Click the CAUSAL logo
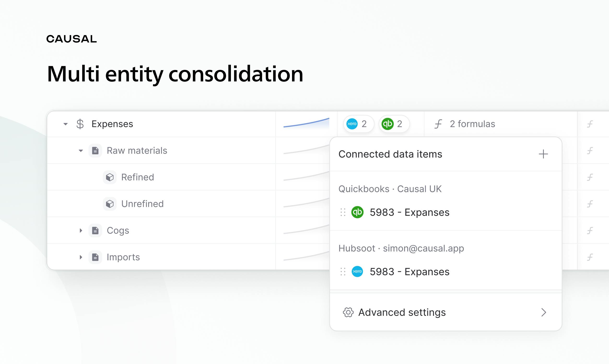This screenshot has height=364, width=609. click(71, 39)
